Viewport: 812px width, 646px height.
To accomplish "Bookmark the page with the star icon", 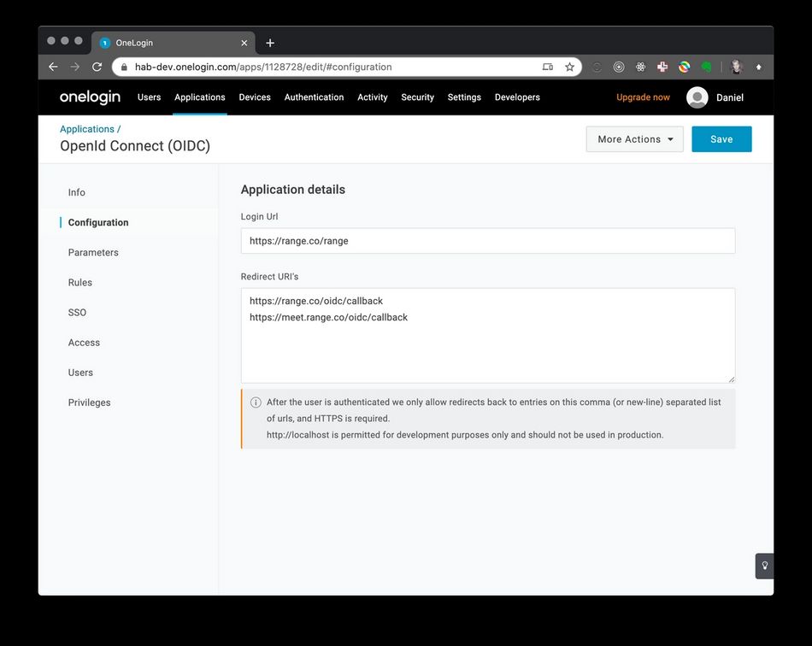I will pyautogui.click(x=569, y=67).
